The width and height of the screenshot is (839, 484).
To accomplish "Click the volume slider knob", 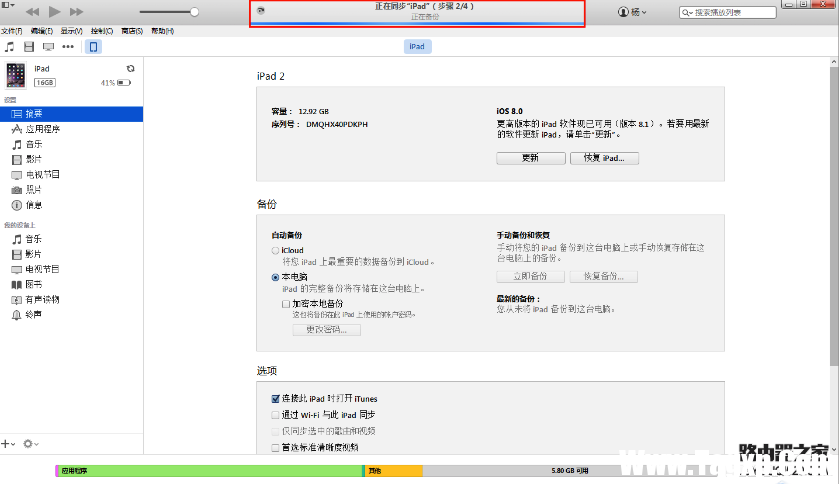I will (x=195, y=12).
